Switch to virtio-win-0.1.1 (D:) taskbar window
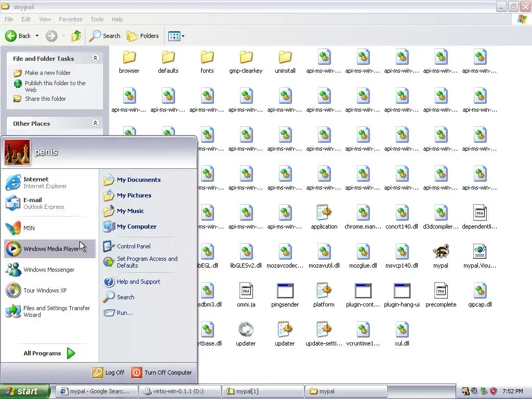This screenshot has width=532, height=399. 180,391
